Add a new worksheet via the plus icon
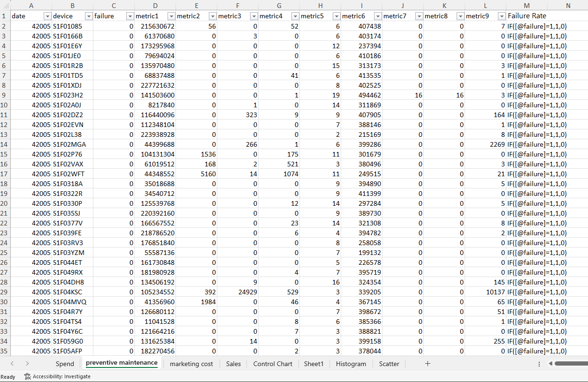The height and width of the screenshot is (382, 588). [x=428, y=363]
